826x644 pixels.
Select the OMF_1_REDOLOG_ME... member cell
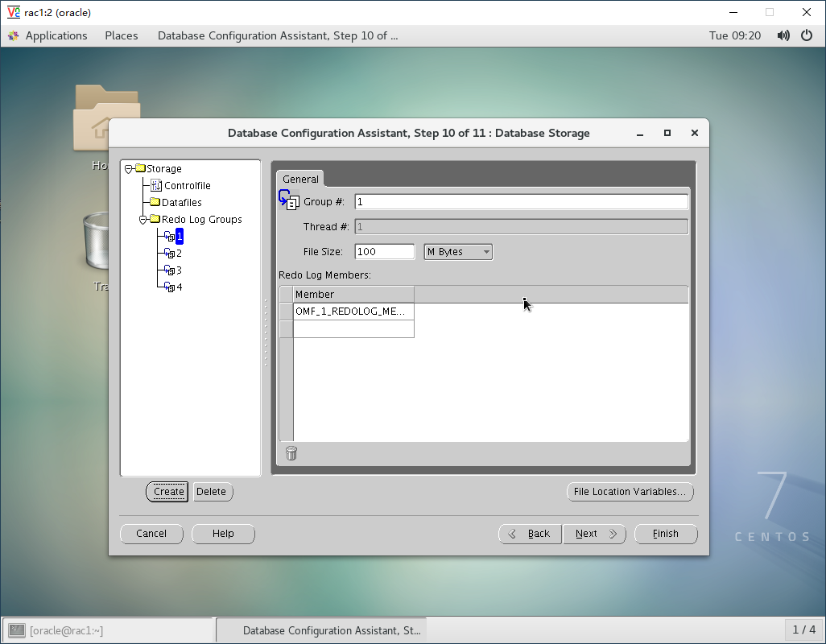(x=353, y=312)
